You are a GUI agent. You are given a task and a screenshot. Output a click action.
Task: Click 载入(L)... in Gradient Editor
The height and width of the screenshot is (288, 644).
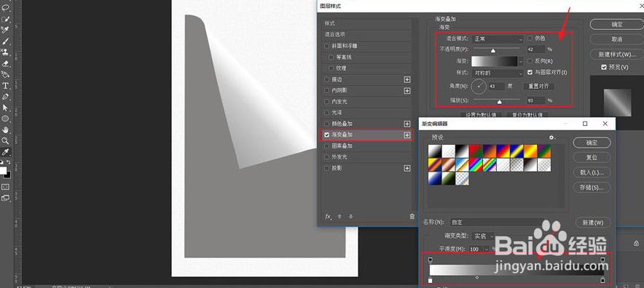[x=592, y=172]
